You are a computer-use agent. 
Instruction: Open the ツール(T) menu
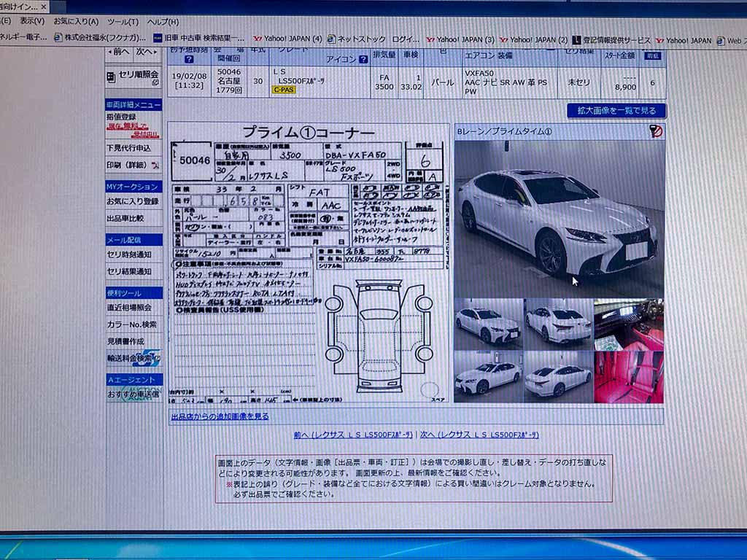pos(122,21)
